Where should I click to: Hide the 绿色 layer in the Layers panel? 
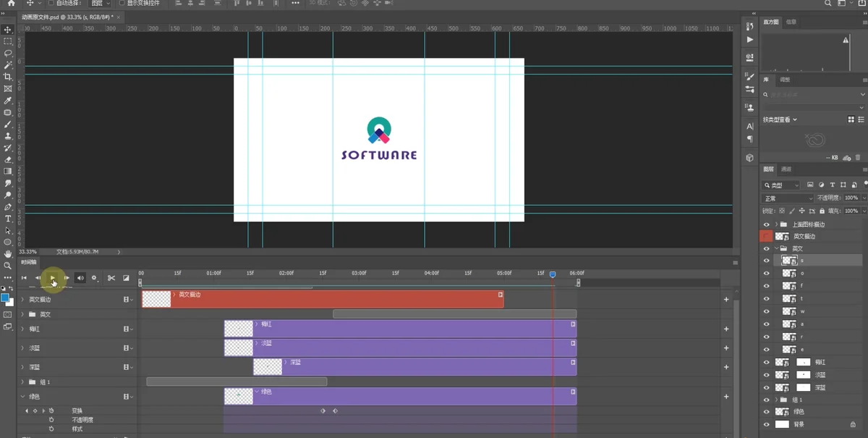pyautogui.click(x=767, y=411)
